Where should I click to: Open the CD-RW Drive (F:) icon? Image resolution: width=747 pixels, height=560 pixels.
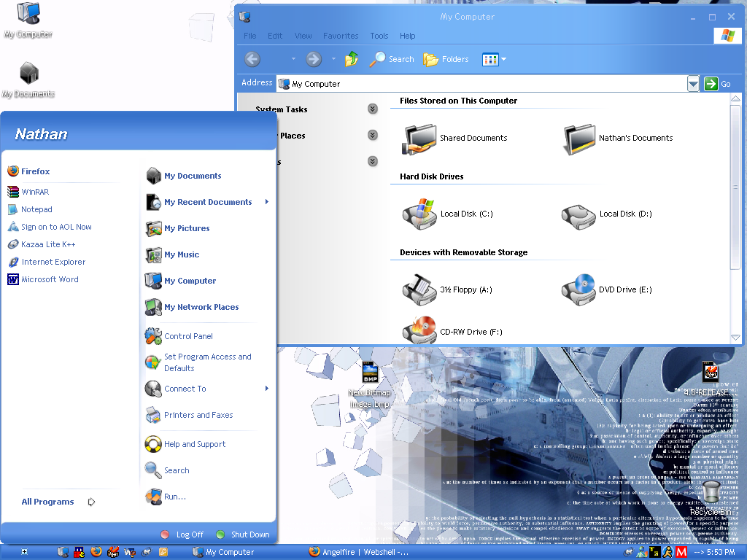[x=419, y=330]
